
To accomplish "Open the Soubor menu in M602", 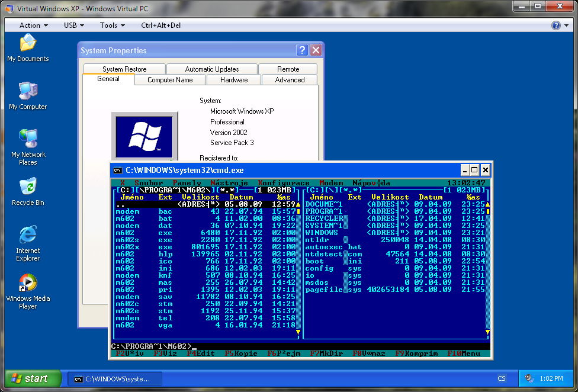I will pyautogui.click(x=149, y=183).
